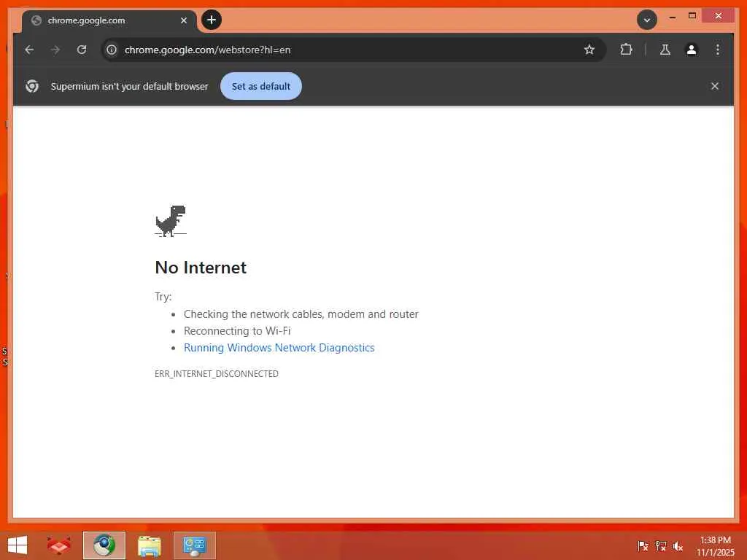This screenshot has height=560, width=747.
Task: Open a new tab with plus button
Action: click(212, 20)
